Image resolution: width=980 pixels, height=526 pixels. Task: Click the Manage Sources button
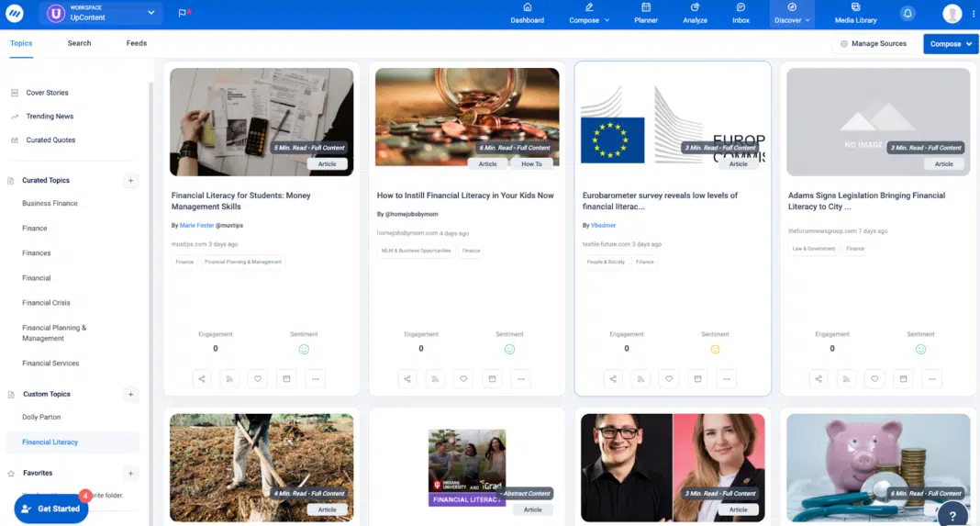point(874,44)
